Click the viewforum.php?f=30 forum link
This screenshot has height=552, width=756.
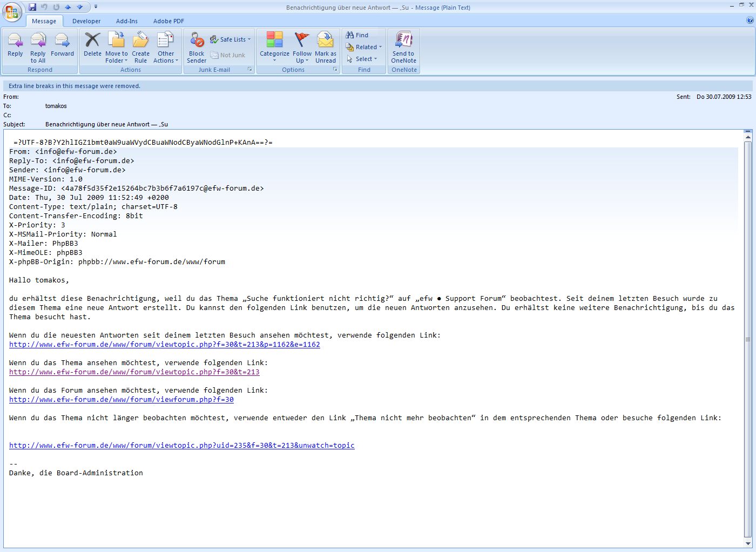point(121,400)
